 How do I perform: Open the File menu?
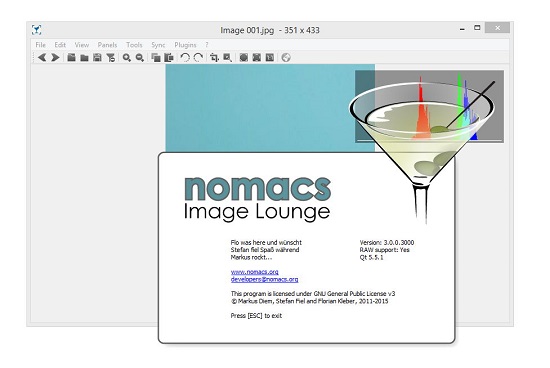(x=40, y=45)
